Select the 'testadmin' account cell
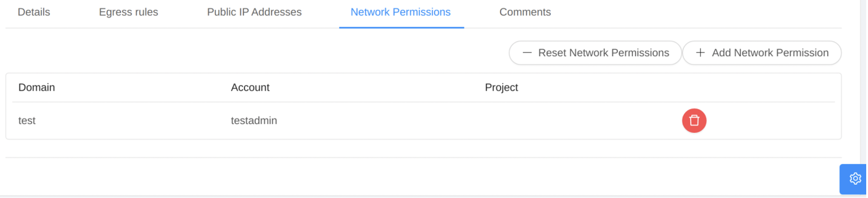This screenshot has width=868, height=198. point(254,120)
